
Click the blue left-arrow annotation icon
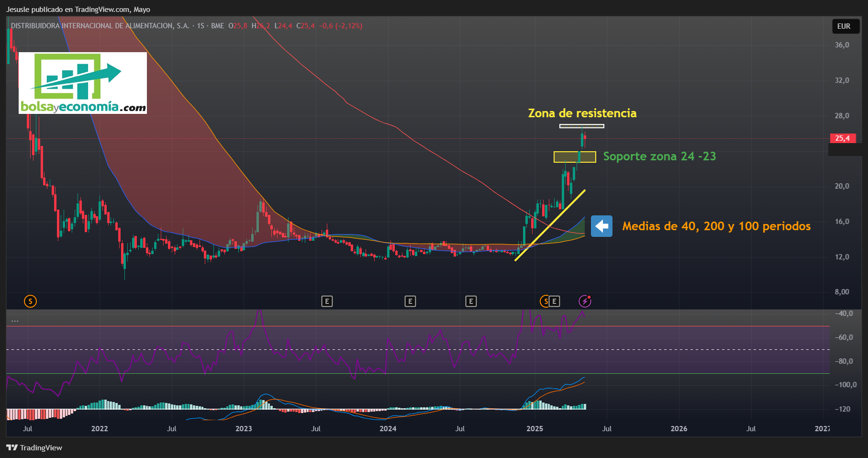click(601, 226)
